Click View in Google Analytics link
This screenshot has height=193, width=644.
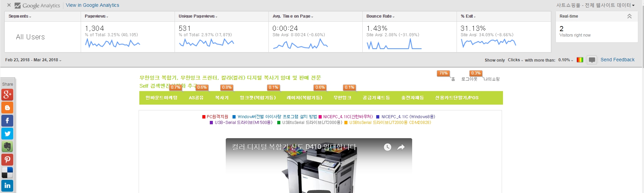coord(93,5)
